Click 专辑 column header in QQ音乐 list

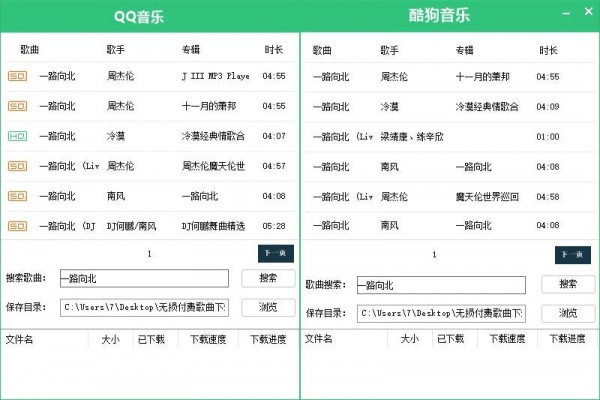pos(191,49)
